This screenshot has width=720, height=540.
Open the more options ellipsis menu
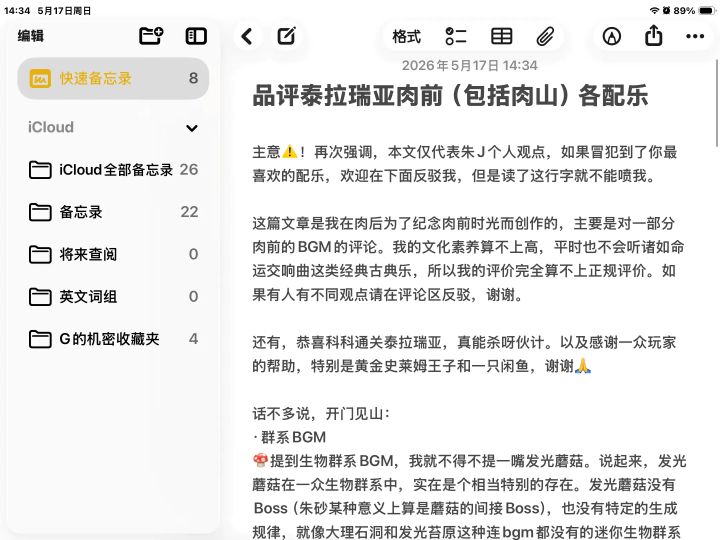coord(695,36)
